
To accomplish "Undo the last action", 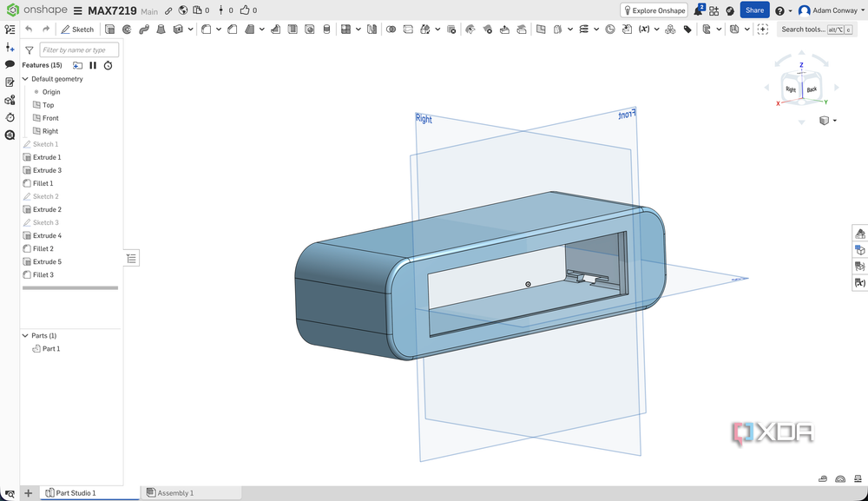I will point(29,30).
